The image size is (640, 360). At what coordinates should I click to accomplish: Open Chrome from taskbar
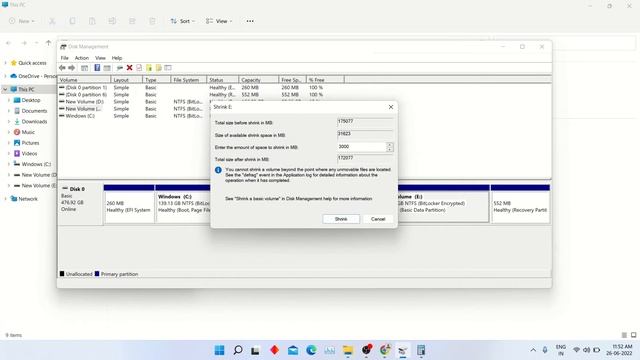pos(385,350)
